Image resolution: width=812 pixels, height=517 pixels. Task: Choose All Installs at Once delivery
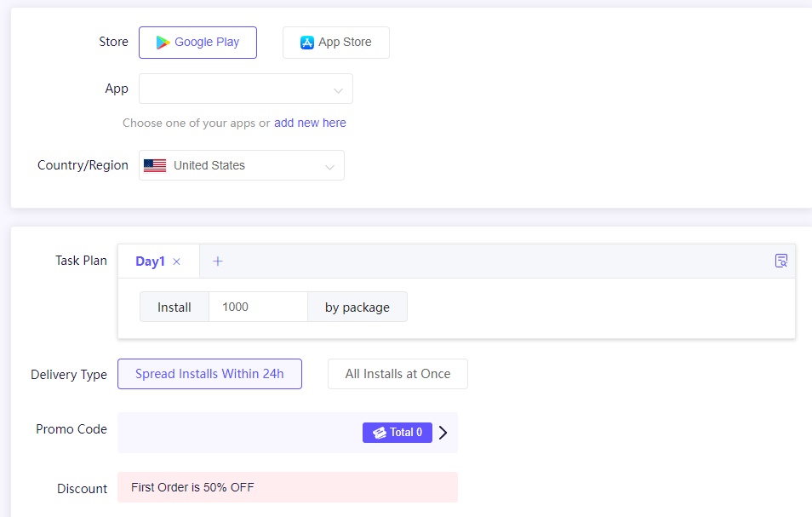point(397,374)
